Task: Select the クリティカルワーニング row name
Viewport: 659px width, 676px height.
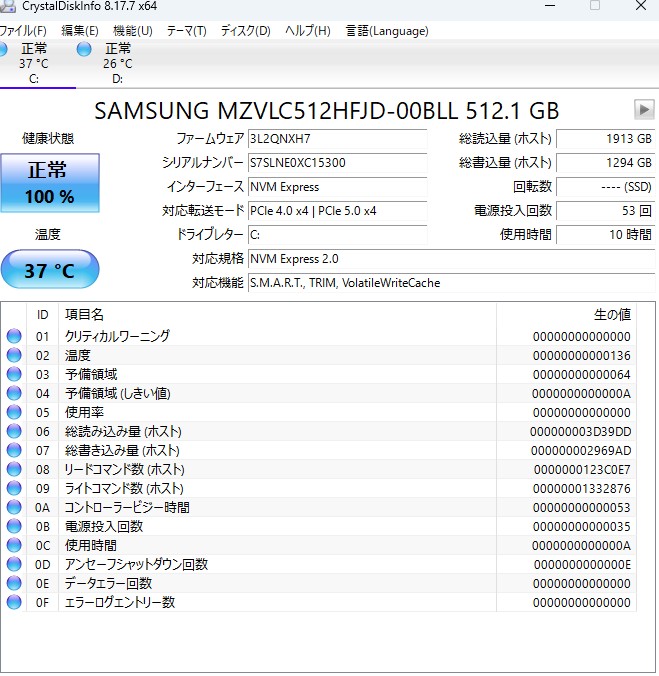Action: 117,336
